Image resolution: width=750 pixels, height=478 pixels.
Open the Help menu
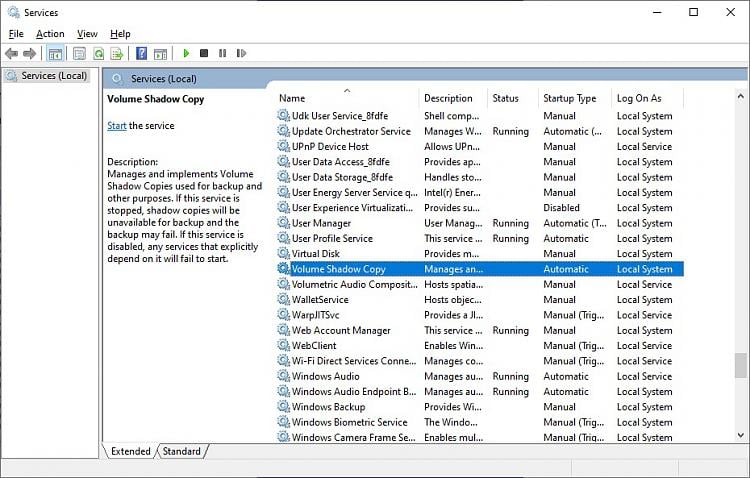(x=120, y=33)
